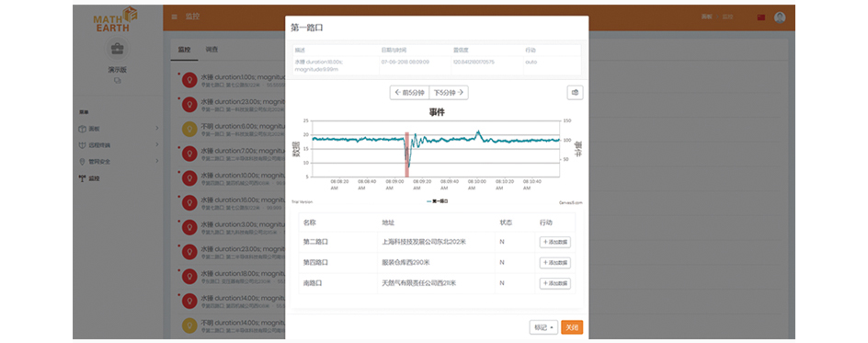The height and width of the screenshot is (343, 868).
Task: Toggle the 第一路口 legend series in chart
Action: (x=438, y=202)
